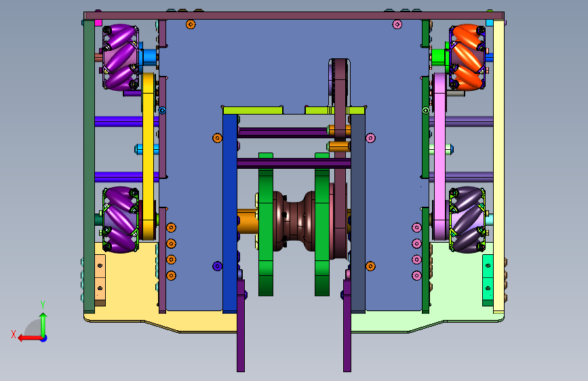Click the cyan standoff left of the yellow belt

tap(146, 150)
